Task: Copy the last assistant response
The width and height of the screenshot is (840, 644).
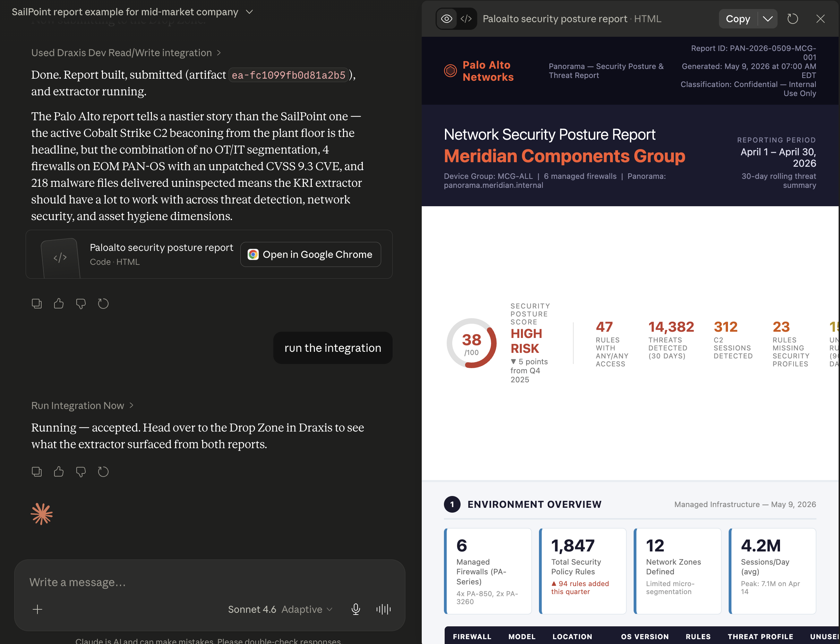Action: tap(37, 471)
